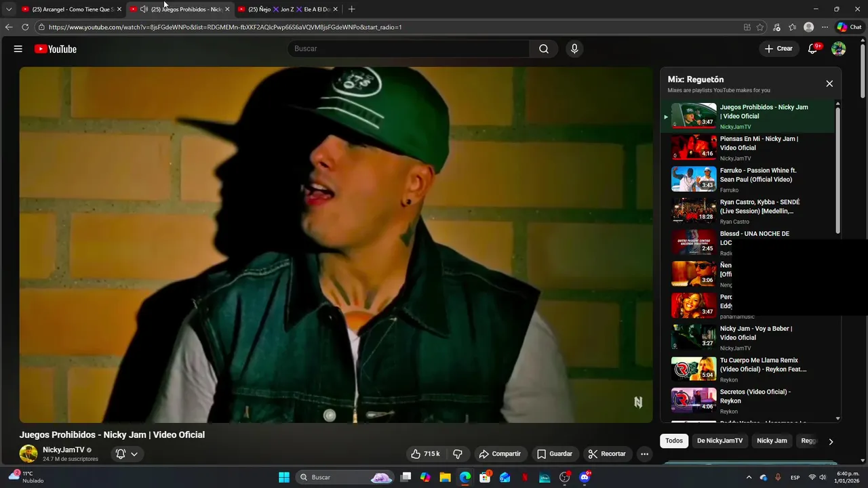The image size is (868, 488).
Task: Open the account avatar menu
Action: (839, 49)
